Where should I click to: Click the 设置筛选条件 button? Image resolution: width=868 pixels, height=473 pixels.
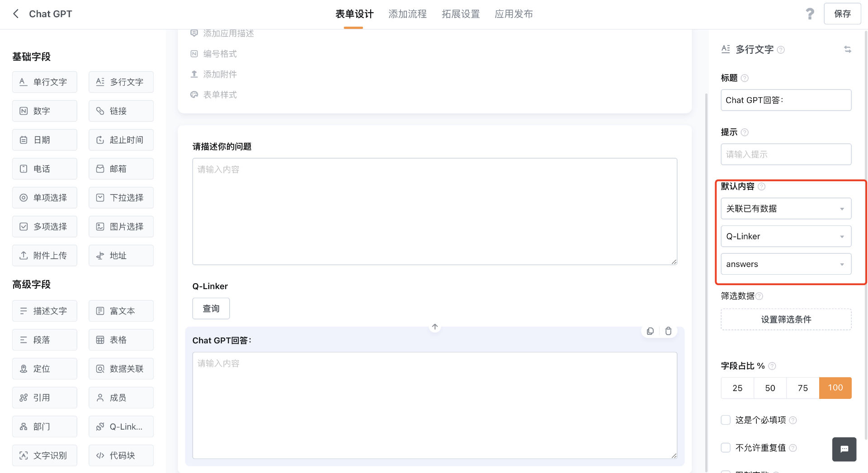tap(786, 319)
